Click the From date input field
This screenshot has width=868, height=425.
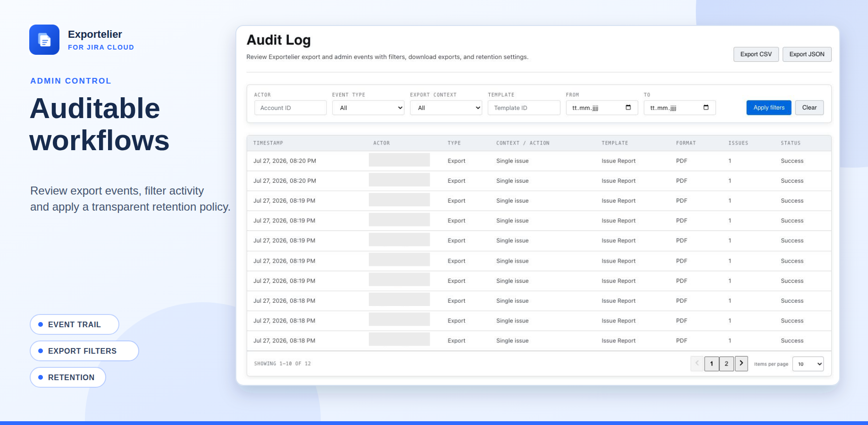601,108
